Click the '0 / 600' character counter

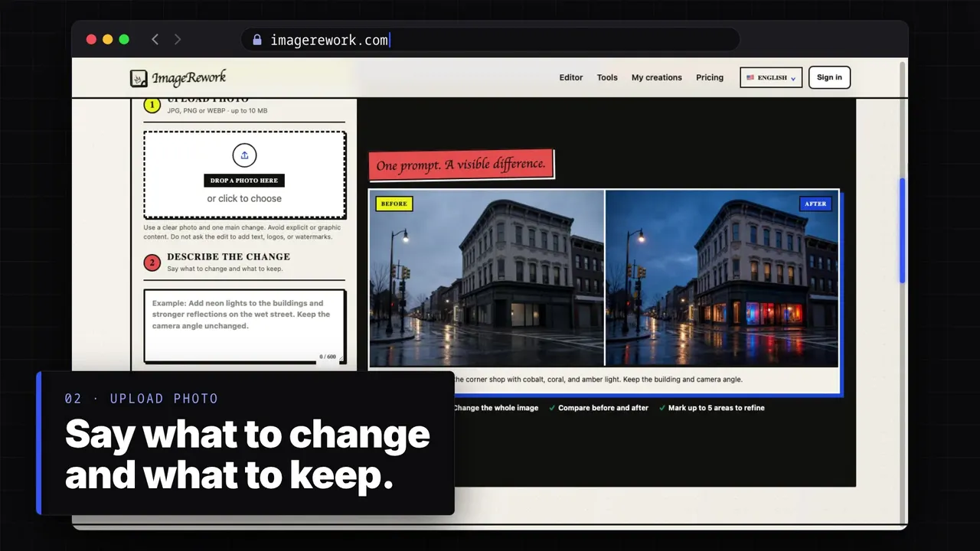pos(328,357)
